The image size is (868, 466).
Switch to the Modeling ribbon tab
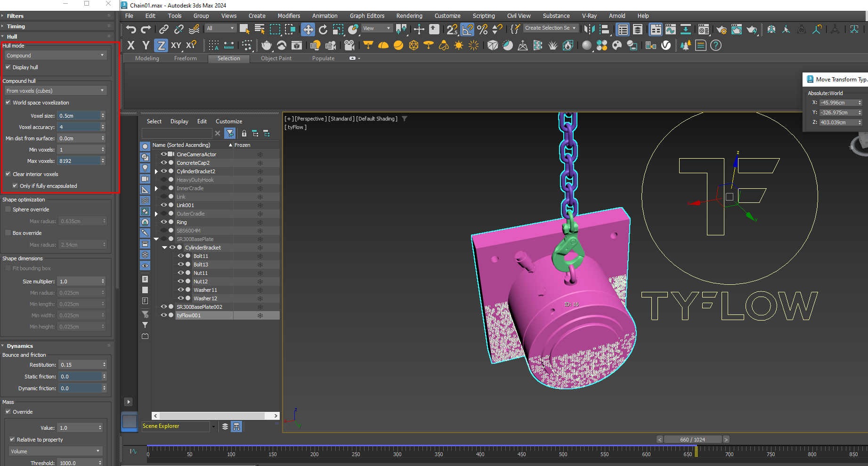tap(147, 58)
